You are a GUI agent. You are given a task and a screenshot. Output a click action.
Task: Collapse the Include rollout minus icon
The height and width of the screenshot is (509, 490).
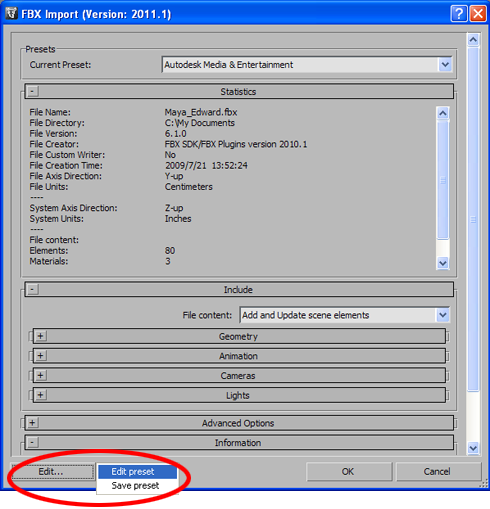pos(33,289)
